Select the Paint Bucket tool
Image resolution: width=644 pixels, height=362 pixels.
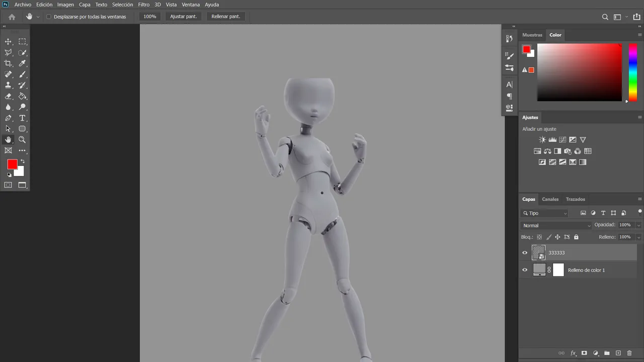tap(22, 96)
